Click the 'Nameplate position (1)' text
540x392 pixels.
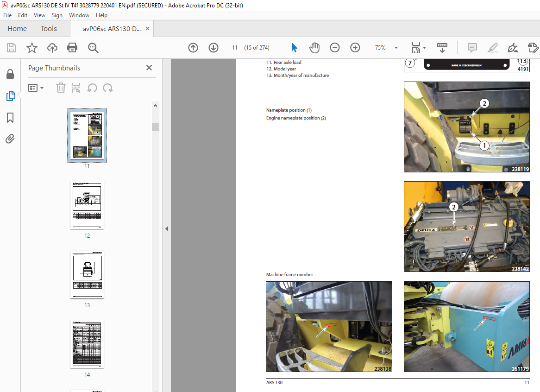coord(289,110)
